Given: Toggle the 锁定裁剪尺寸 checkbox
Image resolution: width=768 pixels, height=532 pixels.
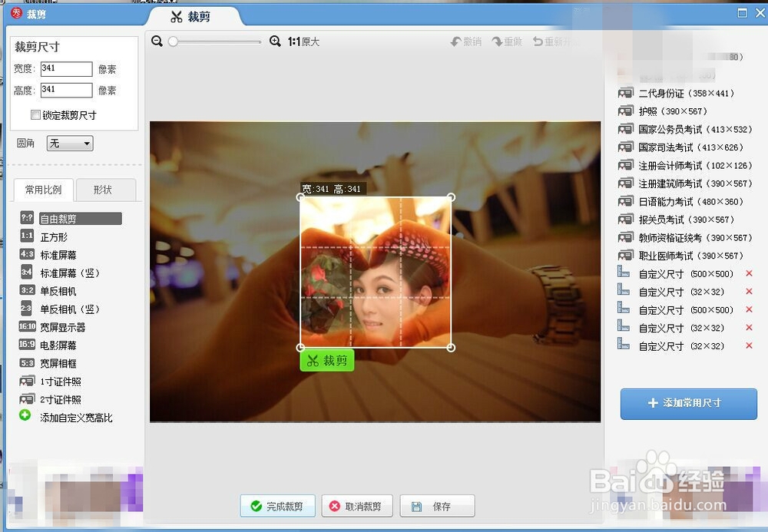Looking at the screenshot, I should click(x=35, y=114).
